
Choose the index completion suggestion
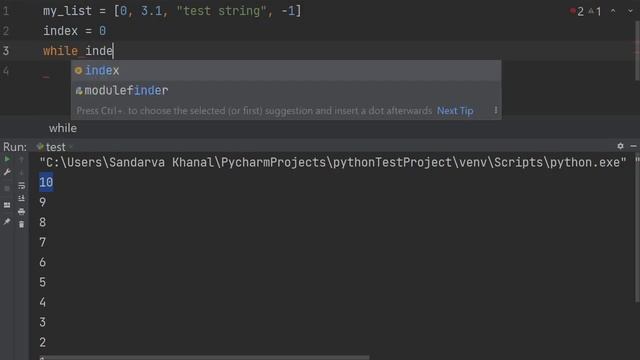click(x=286, y=71)
